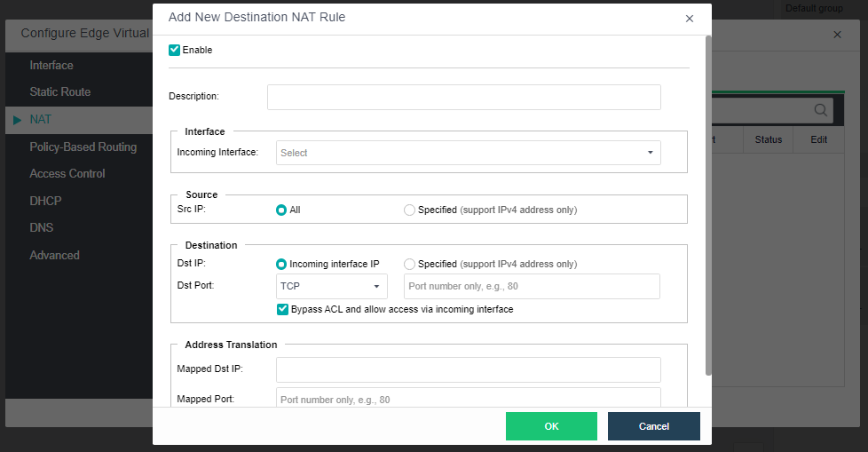The image size is (868, 452).
Task: Uncheck the Enable checkbox
Action: (175, 51)
